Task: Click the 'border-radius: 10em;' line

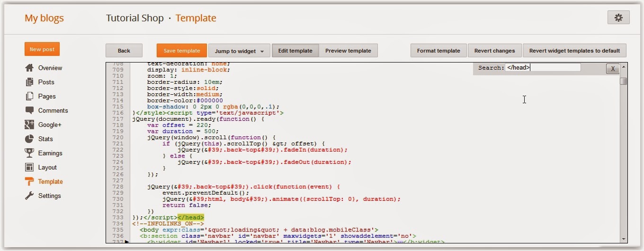Action: coord(185,82)
